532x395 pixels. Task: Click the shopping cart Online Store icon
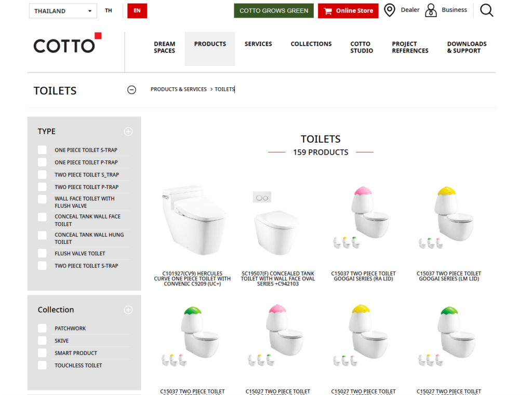pyautogui.click(x=328, y=11)
